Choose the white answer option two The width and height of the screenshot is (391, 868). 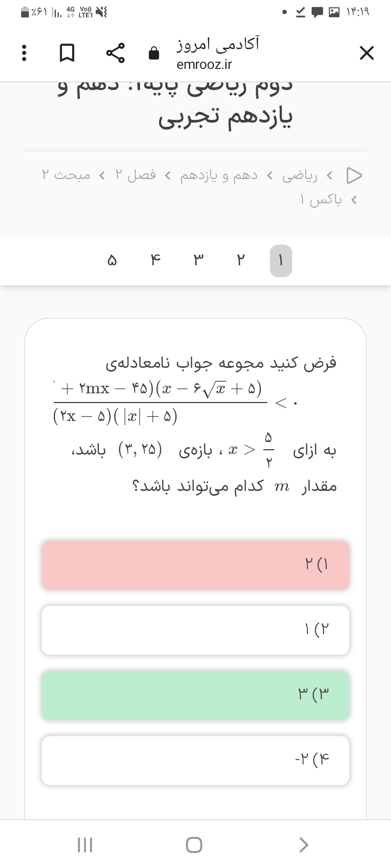(195, 630)
